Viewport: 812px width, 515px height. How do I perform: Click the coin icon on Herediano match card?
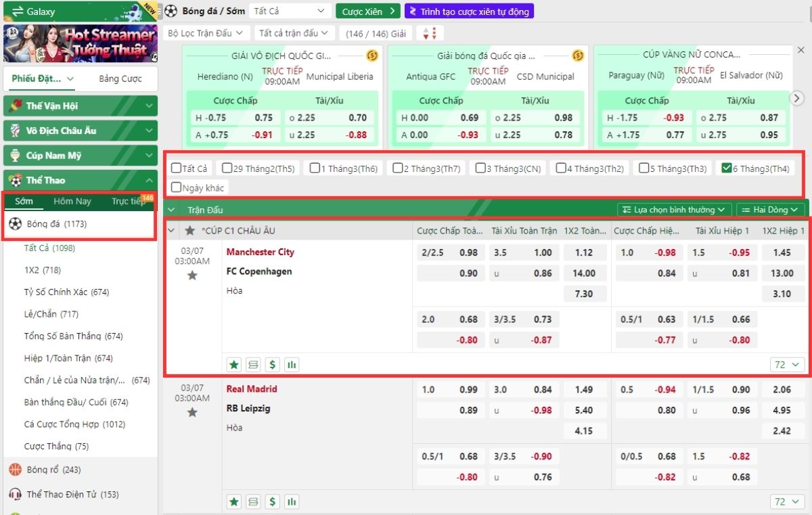pyautogui.click(x=371, y=55)
